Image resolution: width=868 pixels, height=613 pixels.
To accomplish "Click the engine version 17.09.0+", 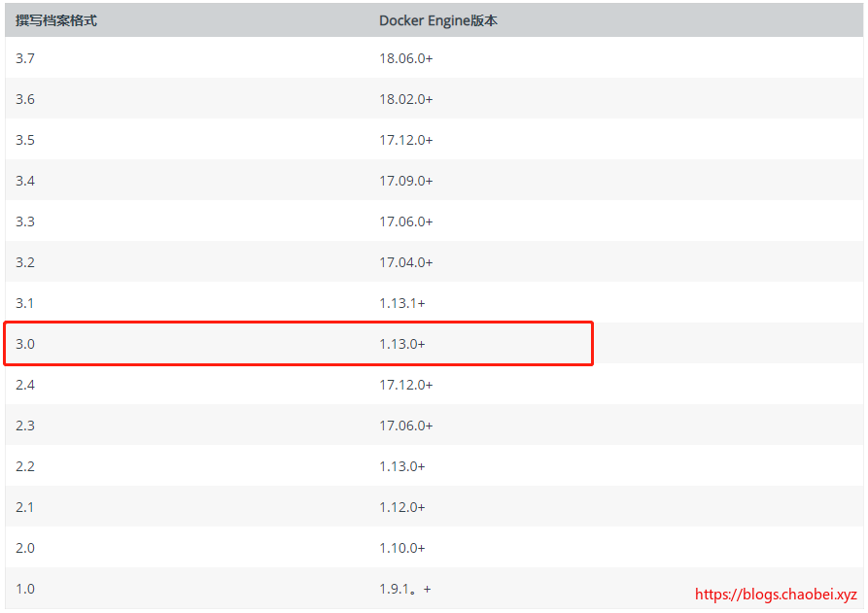I will [405, 181].
